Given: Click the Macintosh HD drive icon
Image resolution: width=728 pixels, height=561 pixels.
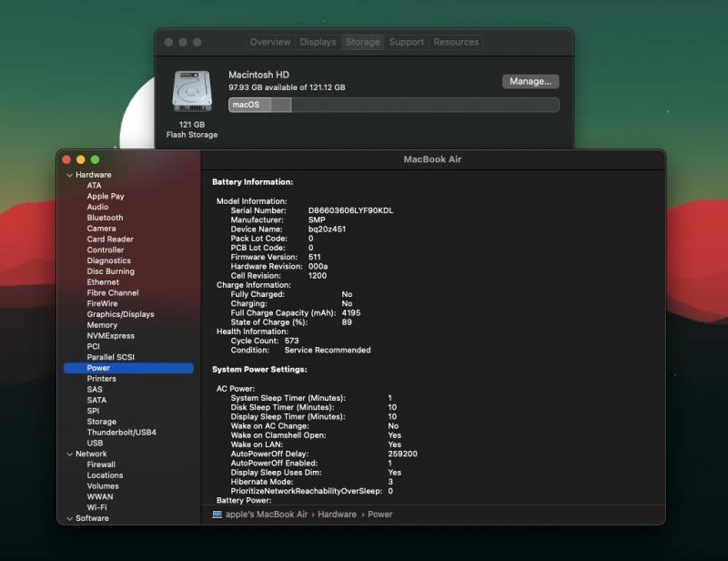Looking at the screenshot, I should pos(191,92).
